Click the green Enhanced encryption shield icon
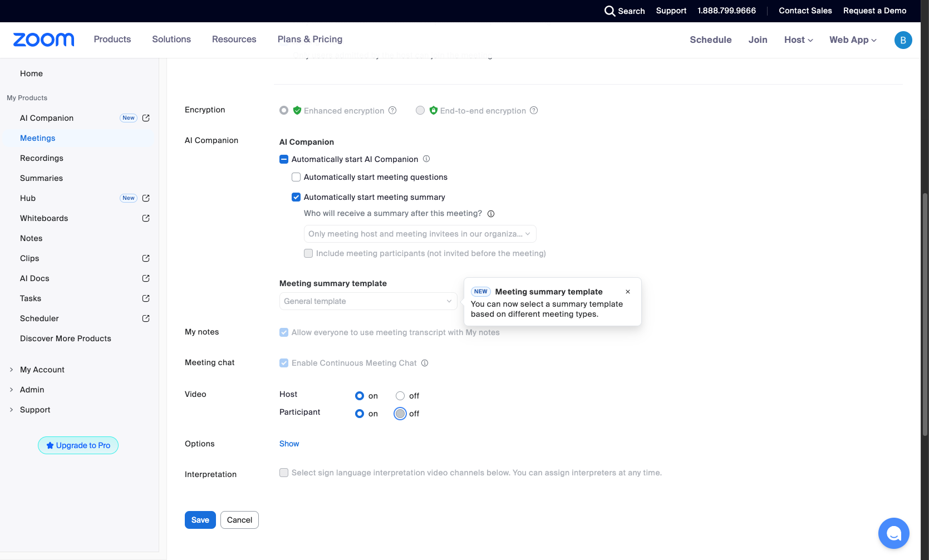The width and height of the screenshot is (929, 560). (297, 110)
